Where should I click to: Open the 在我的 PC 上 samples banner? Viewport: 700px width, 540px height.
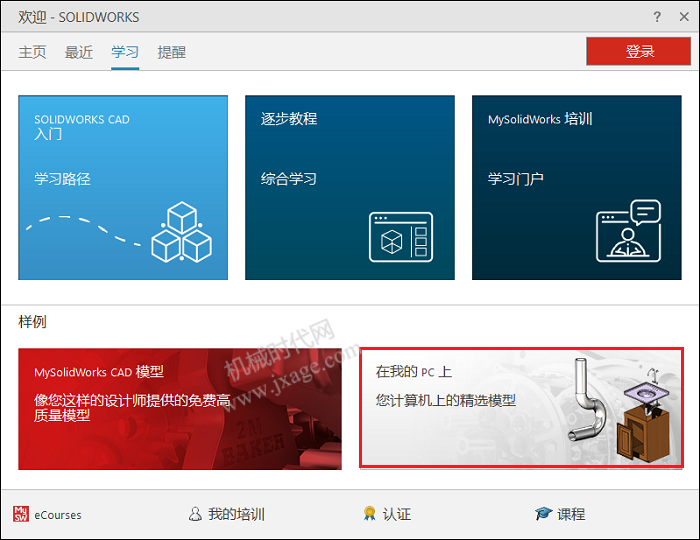pos(521,408)
